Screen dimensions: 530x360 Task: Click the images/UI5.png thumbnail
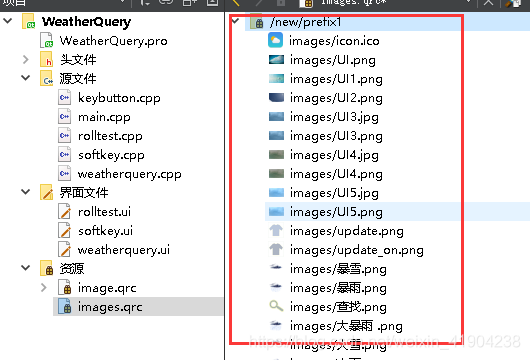[276, 212]
